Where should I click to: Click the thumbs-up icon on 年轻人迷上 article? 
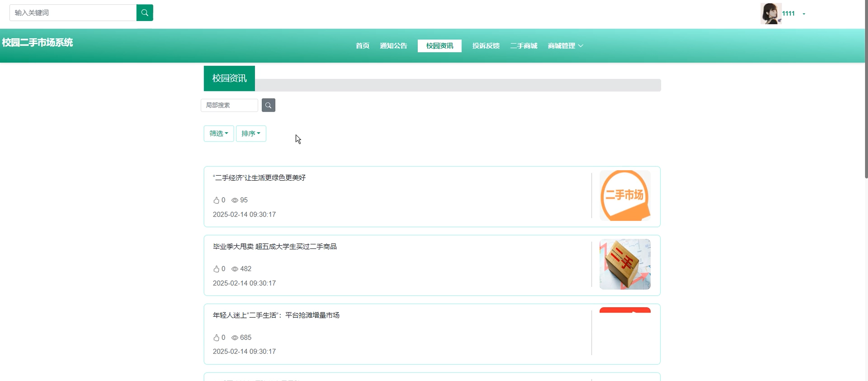216,338
